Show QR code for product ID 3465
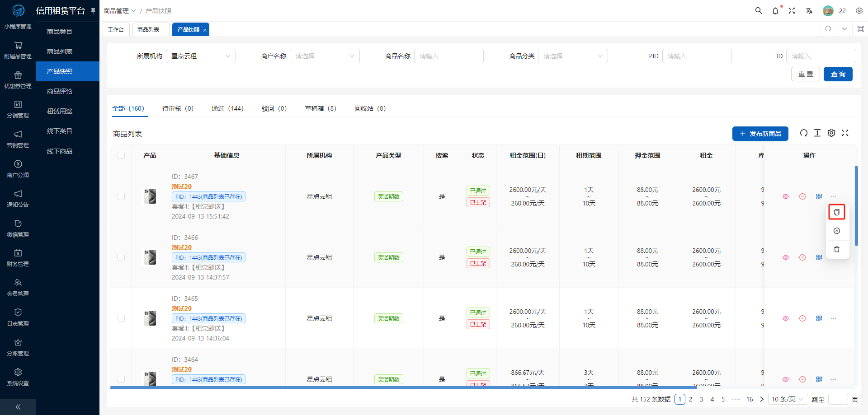868x415 pixels. 819,318
